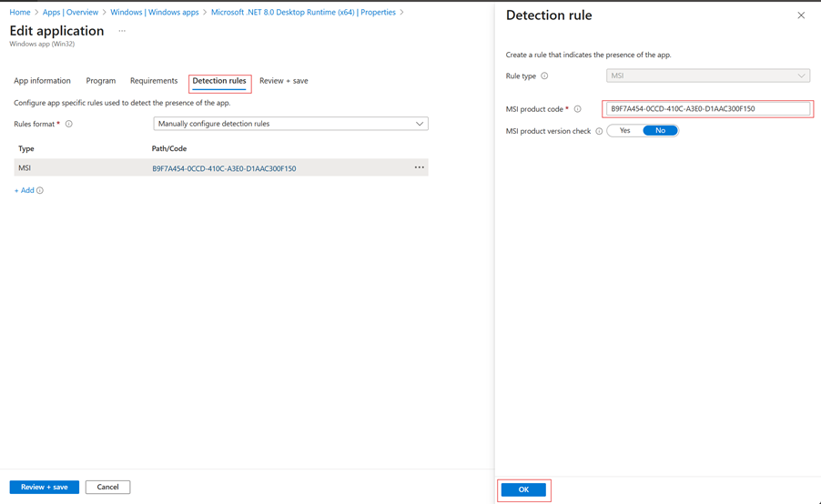Go to the Review + save tab
821x504 pixels.
pos(284,81)
